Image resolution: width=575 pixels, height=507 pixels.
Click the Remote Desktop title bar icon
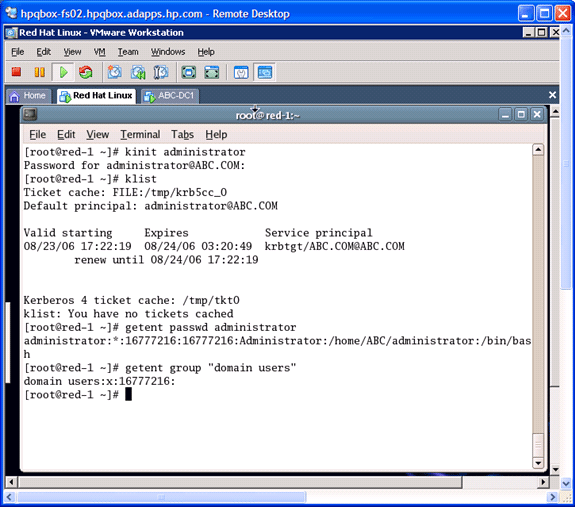(x=12, y=13)
